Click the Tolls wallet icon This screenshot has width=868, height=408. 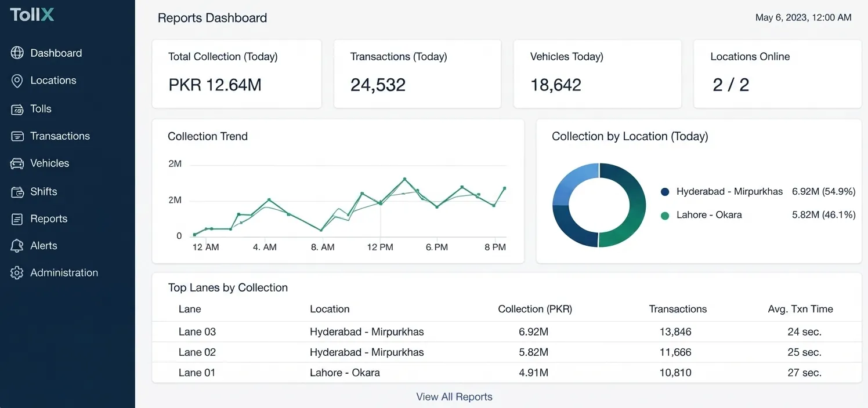[x=17, y=109]
